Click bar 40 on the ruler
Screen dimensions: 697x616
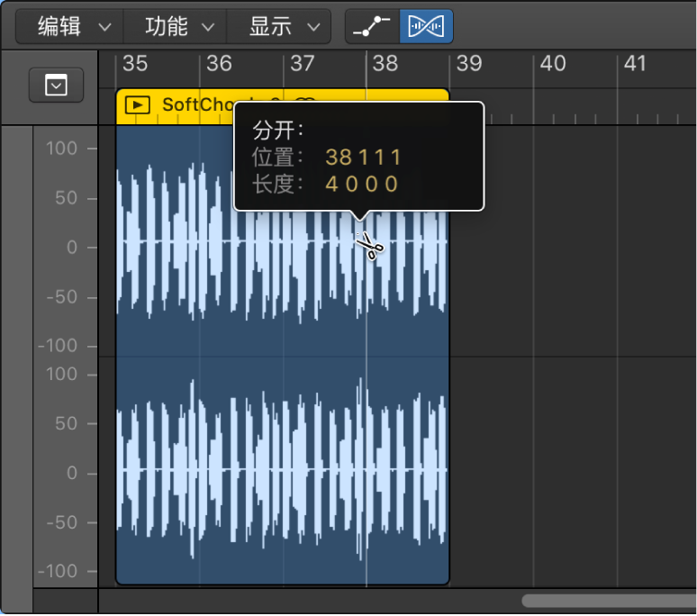[552, 63]
